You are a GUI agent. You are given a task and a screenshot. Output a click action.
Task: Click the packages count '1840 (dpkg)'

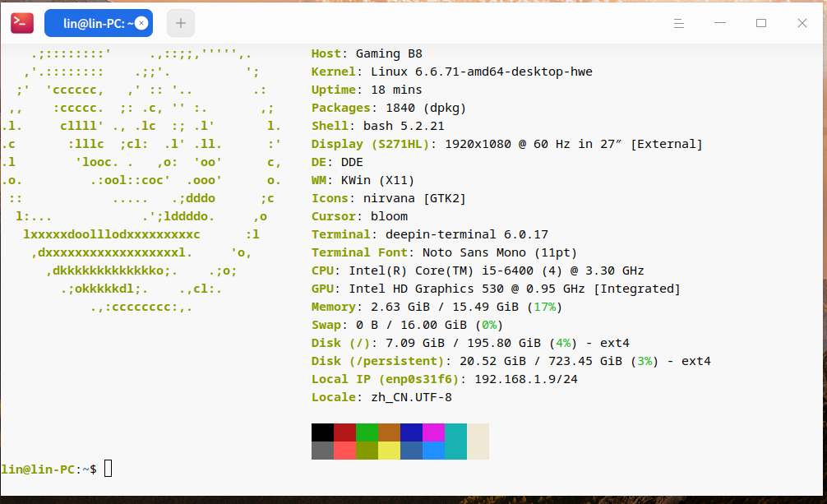[426, 109]
